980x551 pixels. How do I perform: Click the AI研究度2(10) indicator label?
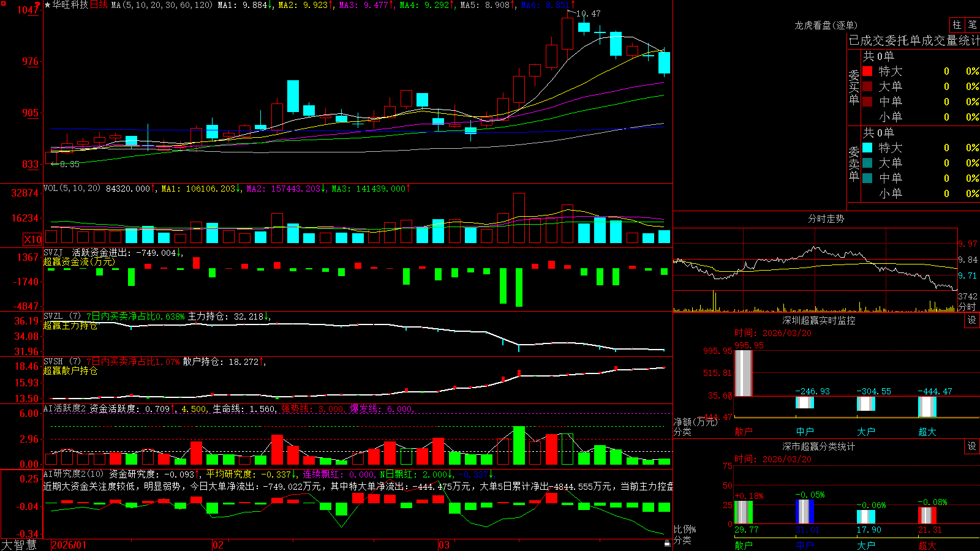click(x=73, y=474)
